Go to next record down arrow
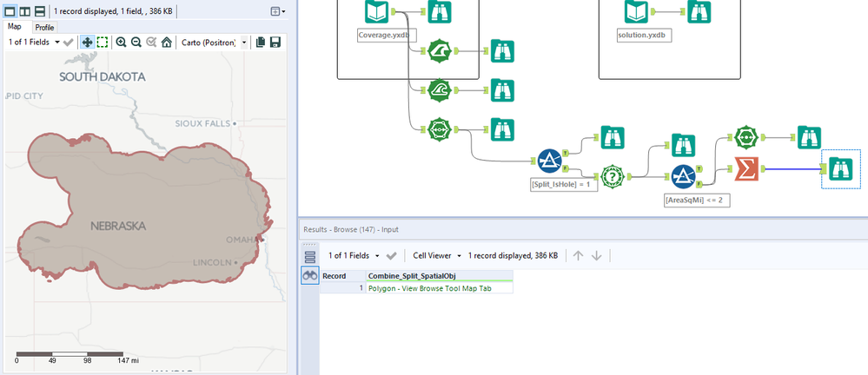868x375 pixels. coord(597,255)
